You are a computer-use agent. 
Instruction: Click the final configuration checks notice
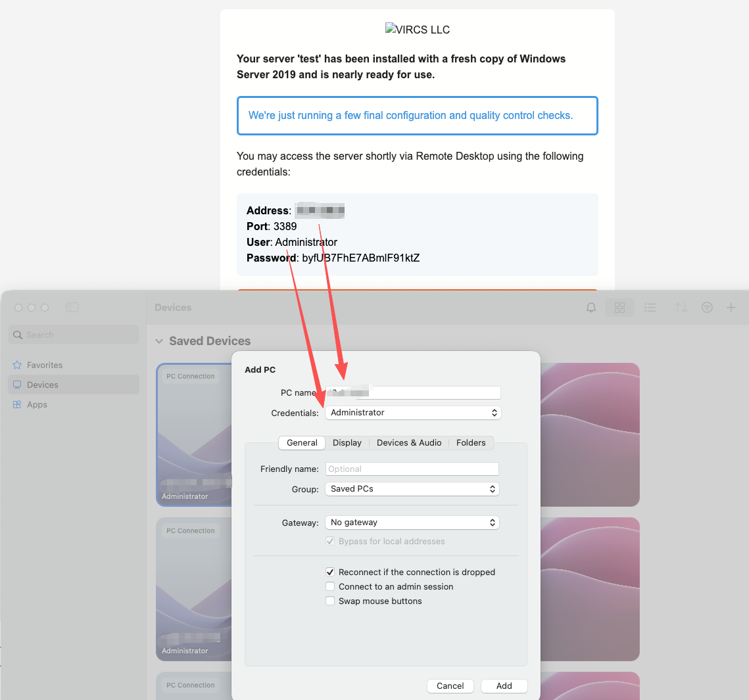tap(418, 116)
